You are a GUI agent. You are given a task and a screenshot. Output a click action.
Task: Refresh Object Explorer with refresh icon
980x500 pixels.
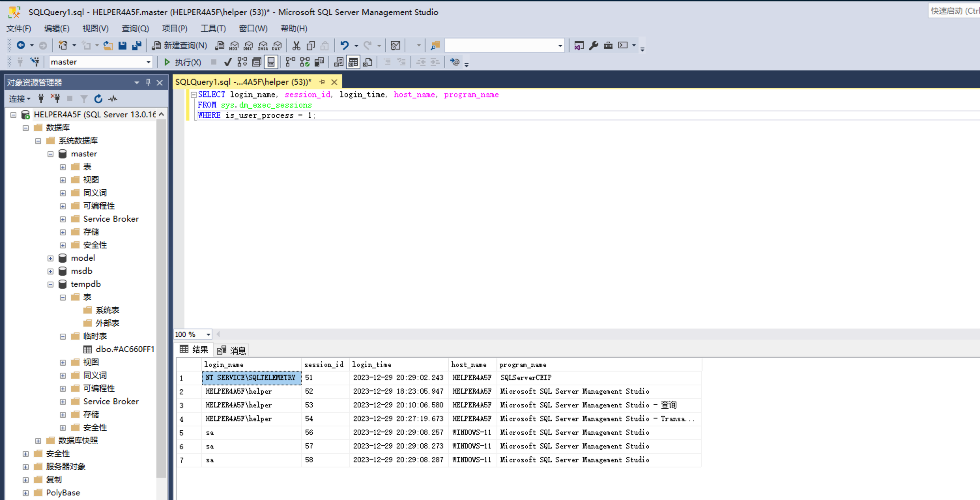point(98,99)
